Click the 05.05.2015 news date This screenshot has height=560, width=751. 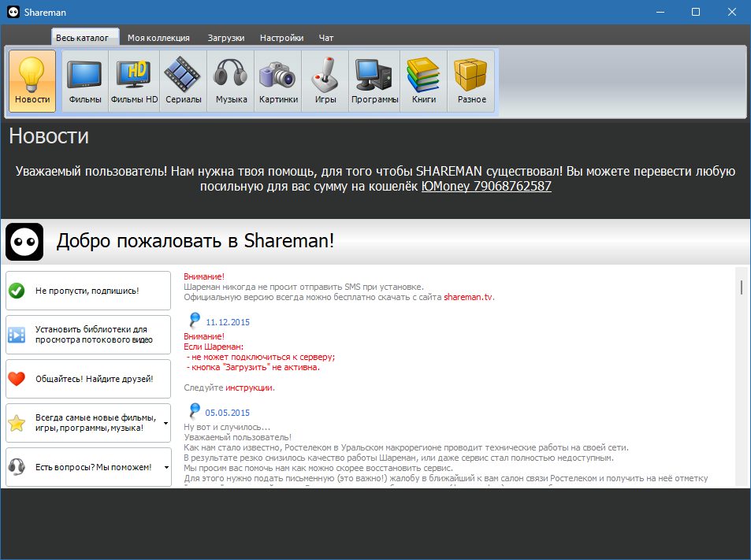pyautogui.click(x=228, y=413)
